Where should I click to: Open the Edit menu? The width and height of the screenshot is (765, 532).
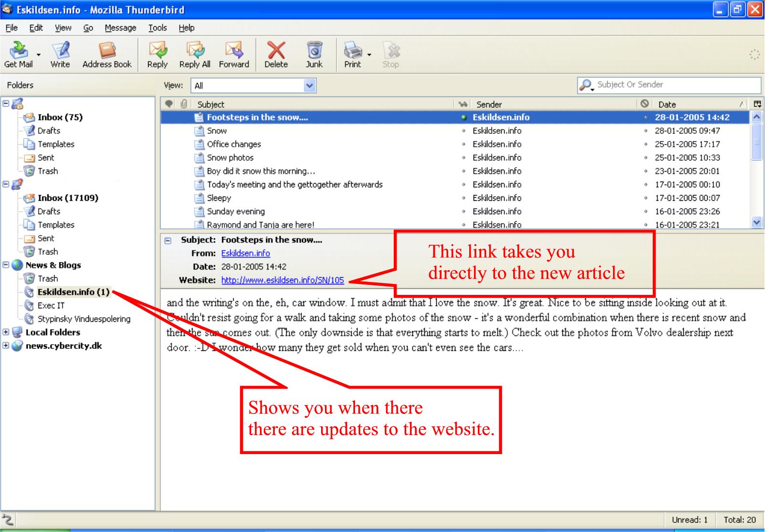coord(36,28)
